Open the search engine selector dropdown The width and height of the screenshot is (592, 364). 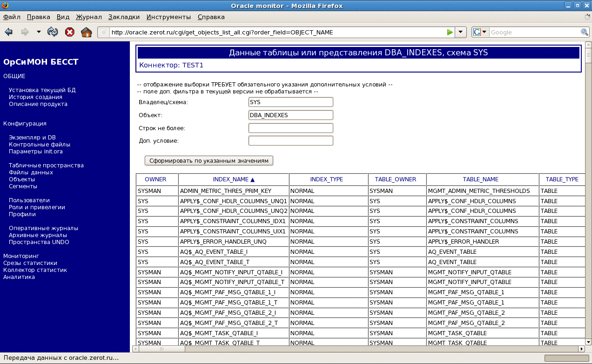point(480,32)
